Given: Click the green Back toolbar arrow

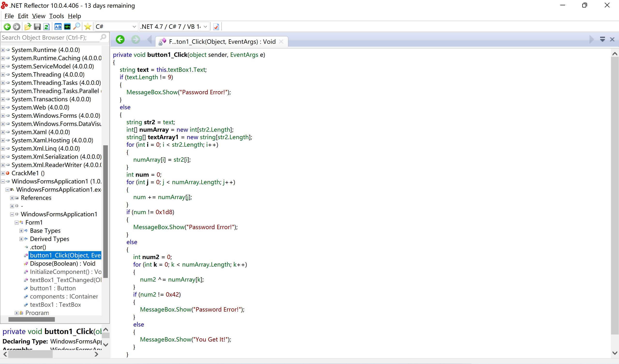Looking at the screenshot, I should [7, 27].
